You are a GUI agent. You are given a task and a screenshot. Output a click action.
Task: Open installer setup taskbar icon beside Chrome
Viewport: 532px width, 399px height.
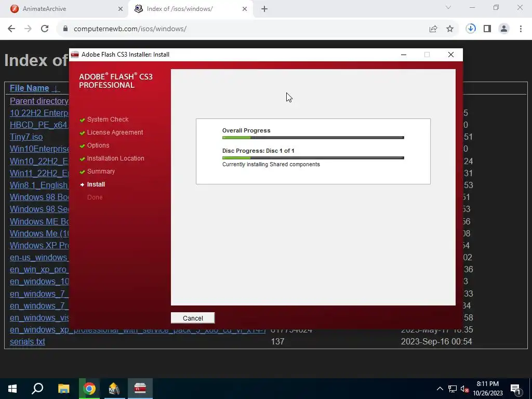tap(114, 389)
